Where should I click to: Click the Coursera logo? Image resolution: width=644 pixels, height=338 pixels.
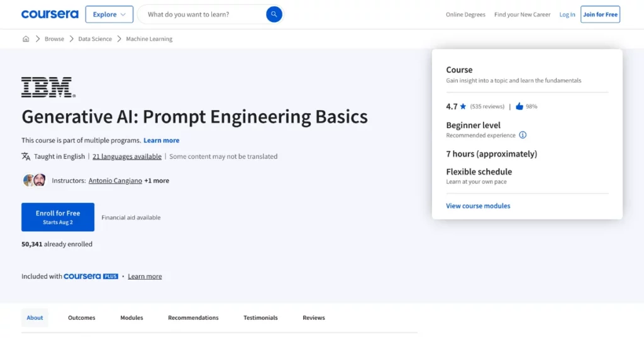coord(50,14)
